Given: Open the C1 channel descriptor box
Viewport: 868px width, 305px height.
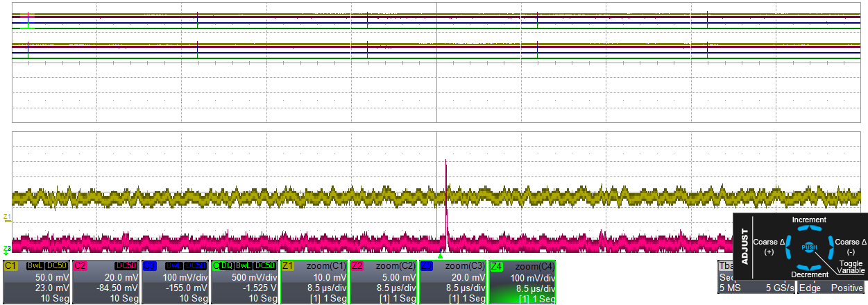Looking at the screenshot, I should [x=37, y=282].
